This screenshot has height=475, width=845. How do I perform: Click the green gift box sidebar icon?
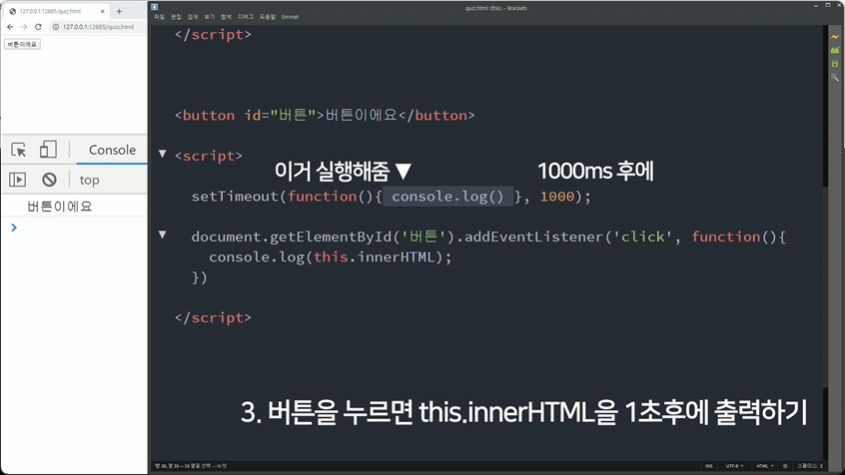tap(835, 64)
